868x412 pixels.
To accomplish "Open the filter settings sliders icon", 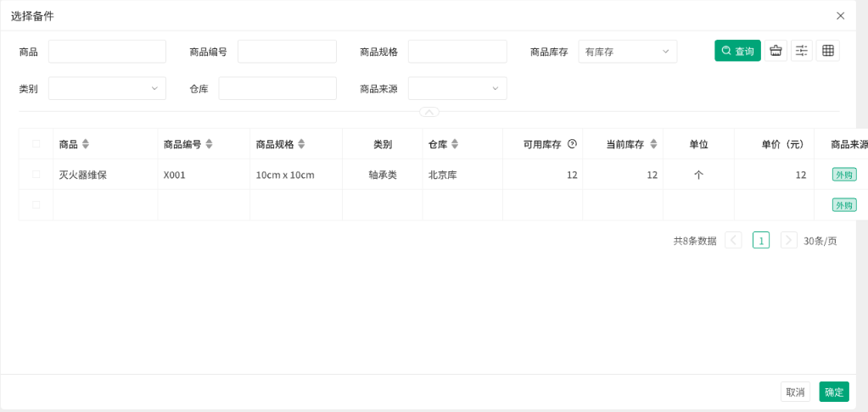I will tap(802, 51).
